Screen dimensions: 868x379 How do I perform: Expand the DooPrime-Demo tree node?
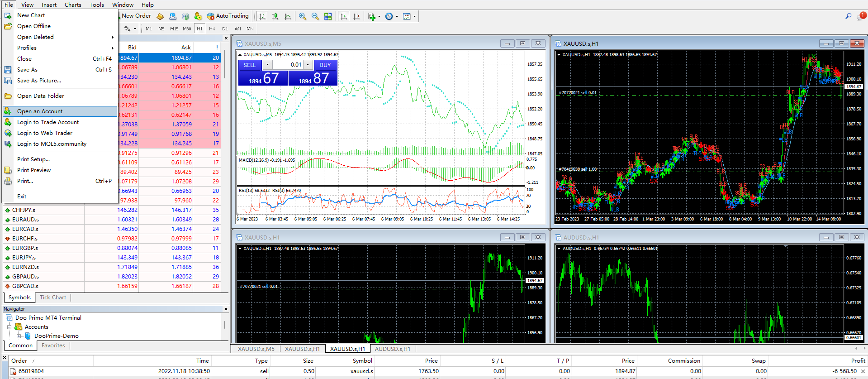tap(19, 336)
